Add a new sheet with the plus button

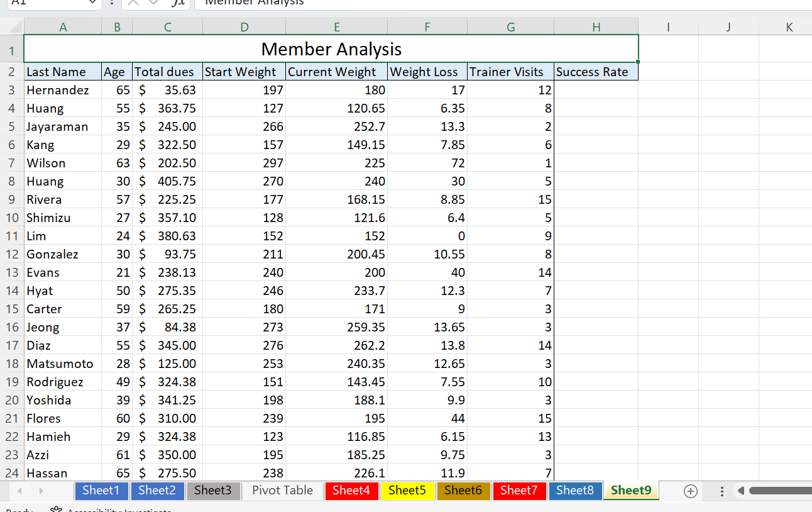(x=691, y=491)
